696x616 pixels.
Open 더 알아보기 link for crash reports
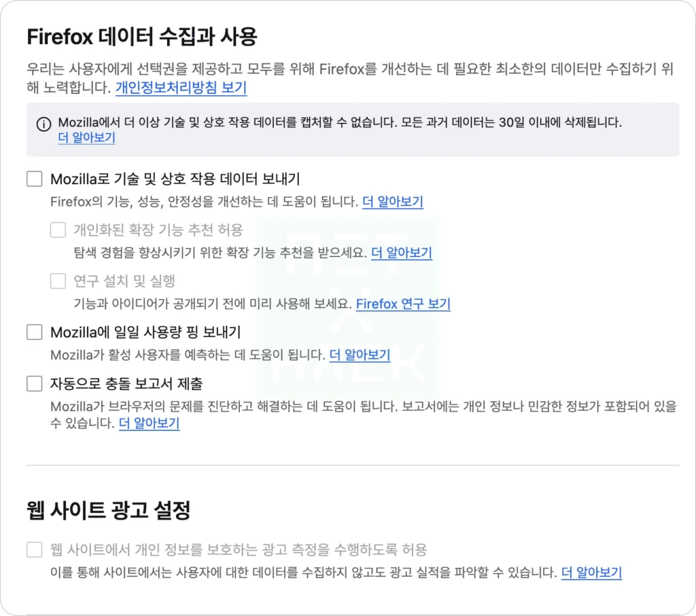pos(149,423)
